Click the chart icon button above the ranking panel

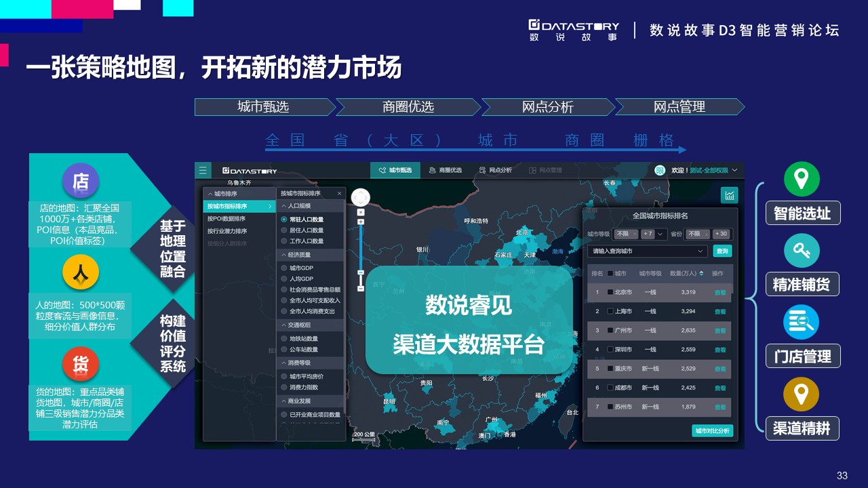point(730,195)
